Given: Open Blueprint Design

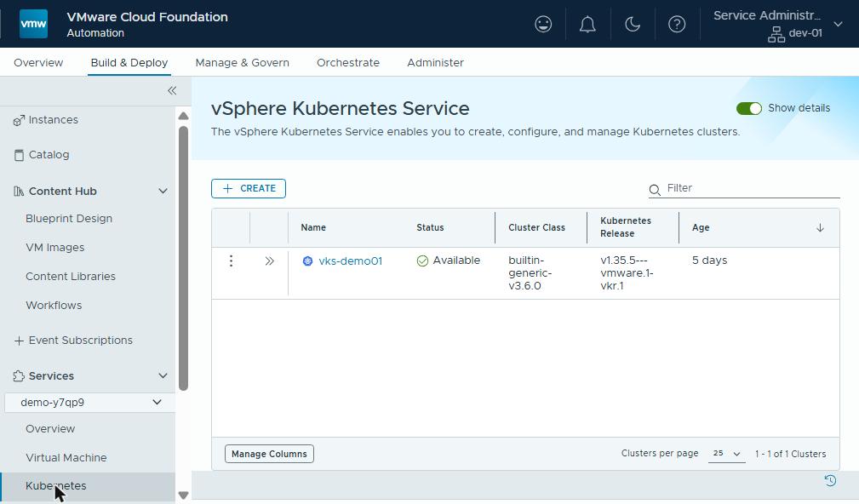Looking at the screenshot, I should [69, 219].
